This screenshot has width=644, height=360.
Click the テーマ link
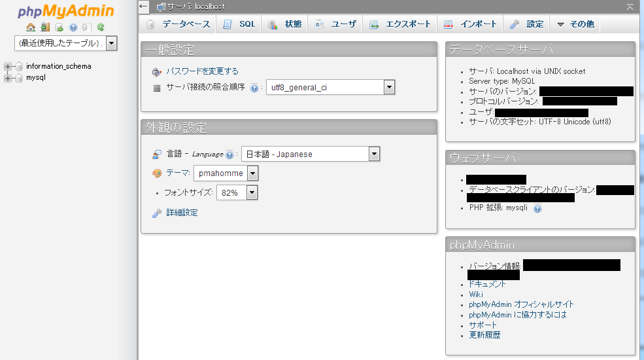(x=177, y=173)
